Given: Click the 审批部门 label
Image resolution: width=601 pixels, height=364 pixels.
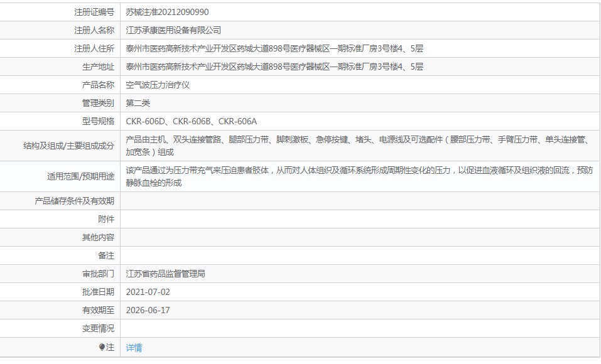Looking at the screenshot, I should coord(98,274).
